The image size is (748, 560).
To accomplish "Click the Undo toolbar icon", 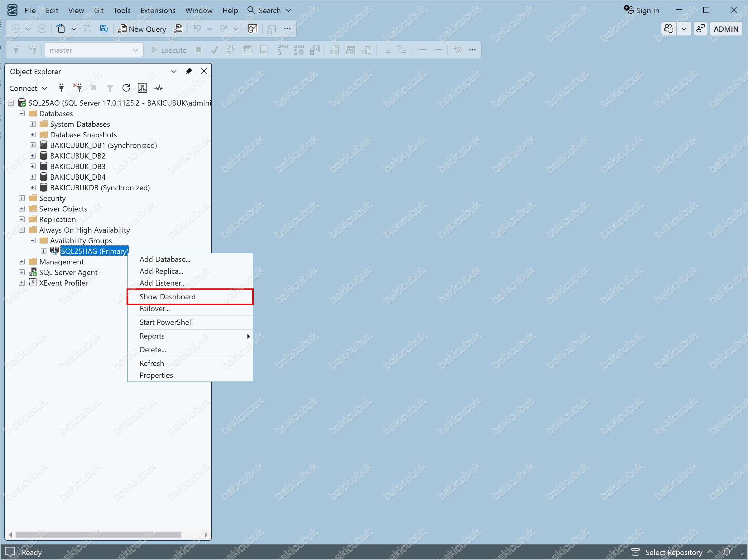I will (198, 29).
